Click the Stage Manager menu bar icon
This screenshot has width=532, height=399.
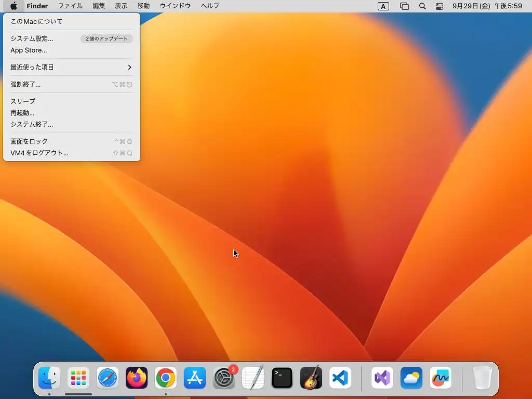point(404,6)
